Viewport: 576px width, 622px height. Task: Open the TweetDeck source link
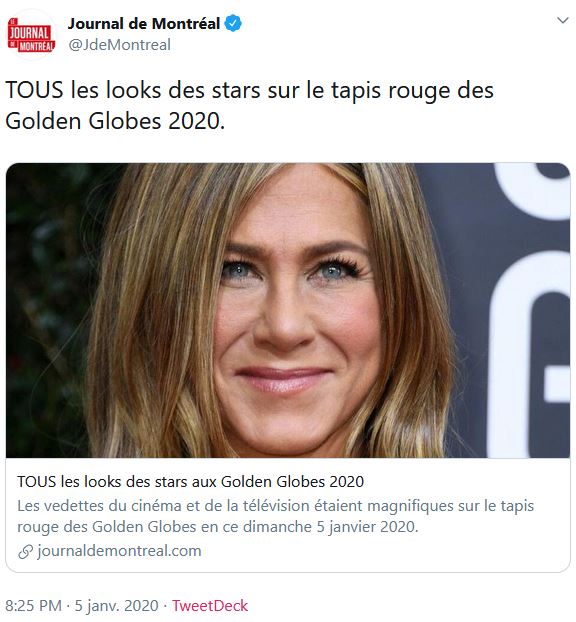coord(210,606)
